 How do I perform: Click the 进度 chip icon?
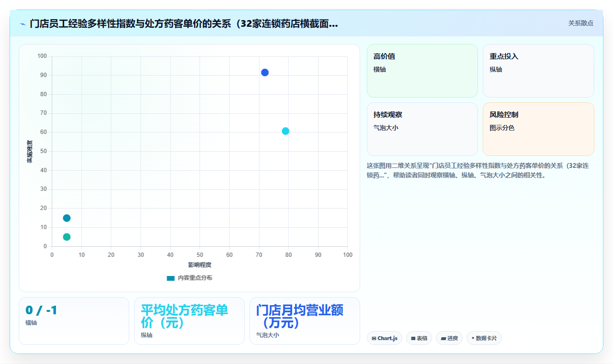[x=443, y=339]
